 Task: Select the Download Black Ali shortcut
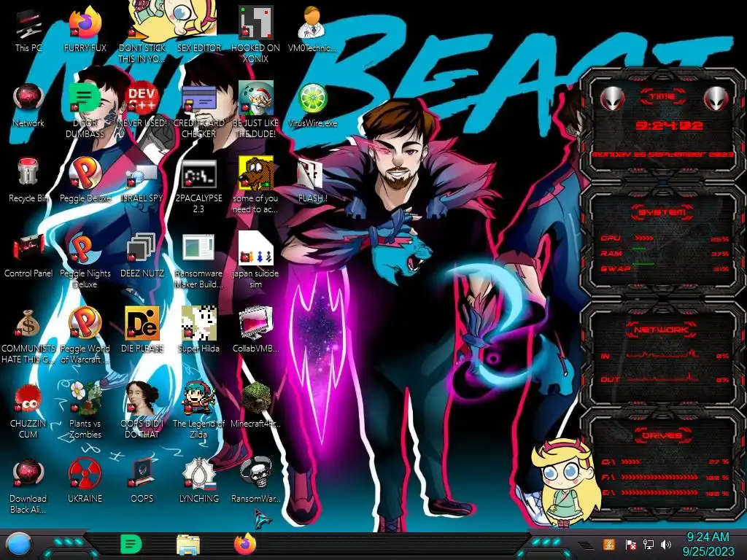(x=28, y=486)
